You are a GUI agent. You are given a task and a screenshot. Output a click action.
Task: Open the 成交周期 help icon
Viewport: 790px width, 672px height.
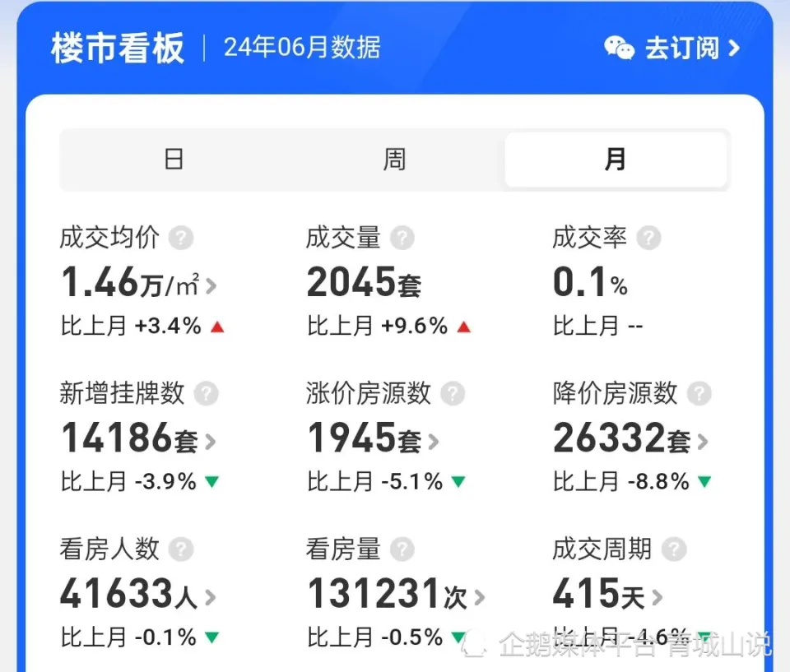pos(675,549)
